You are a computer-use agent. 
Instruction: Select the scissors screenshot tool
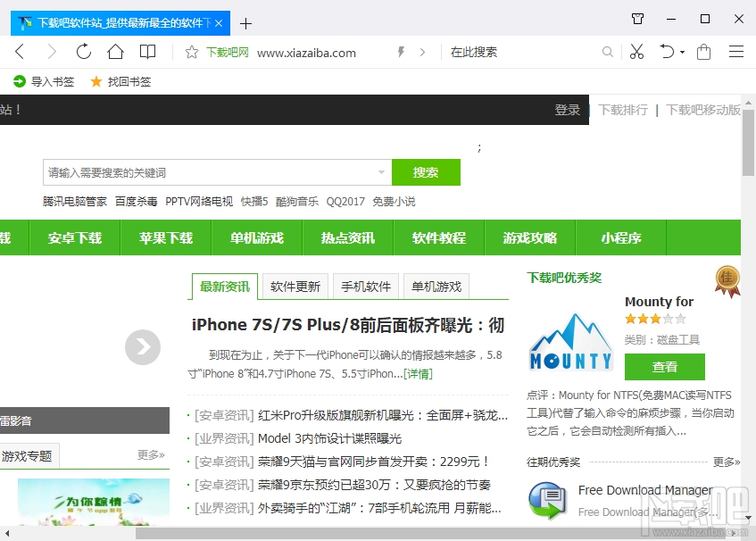636,52
